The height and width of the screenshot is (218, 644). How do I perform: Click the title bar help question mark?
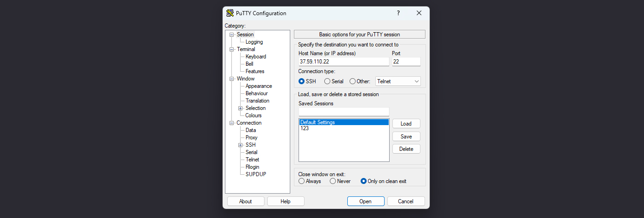click(398, 13)
